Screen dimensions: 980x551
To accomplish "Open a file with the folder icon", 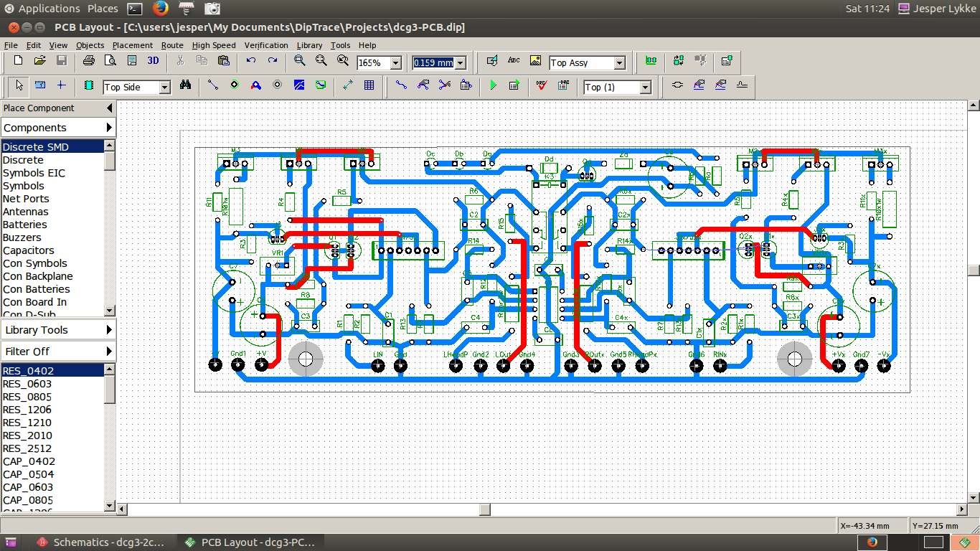I will coord(40,62).
